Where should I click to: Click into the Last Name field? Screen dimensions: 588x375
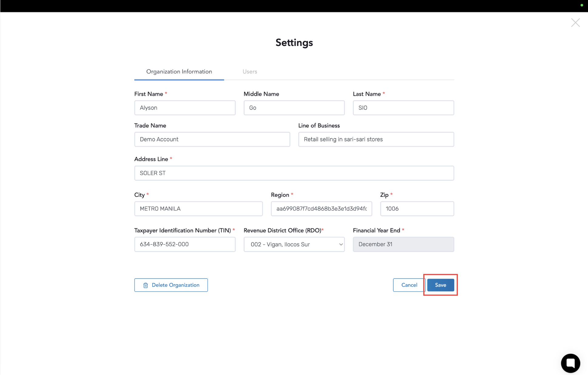click(x=403, y=108)
